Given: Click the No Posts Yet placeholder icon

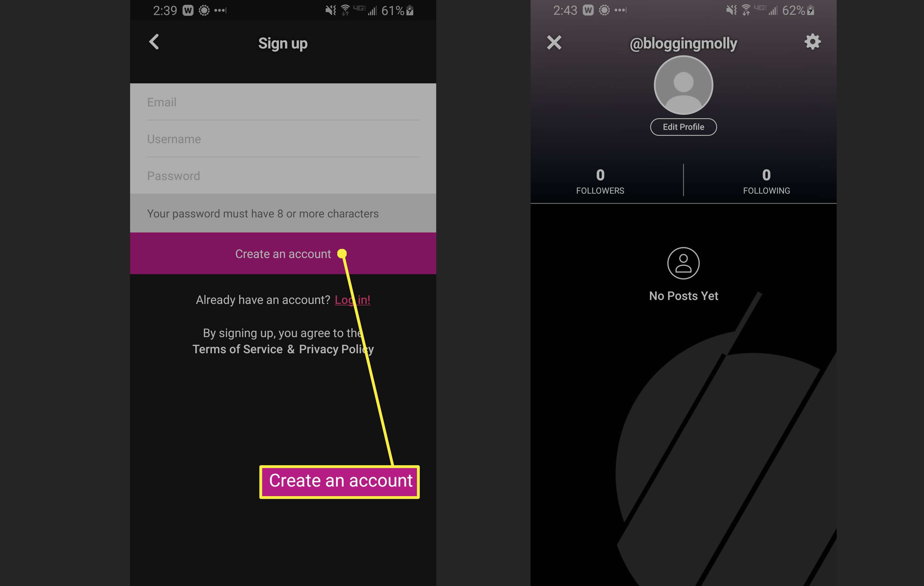Looking at the screenshot, I should click(x=682, y=263).
